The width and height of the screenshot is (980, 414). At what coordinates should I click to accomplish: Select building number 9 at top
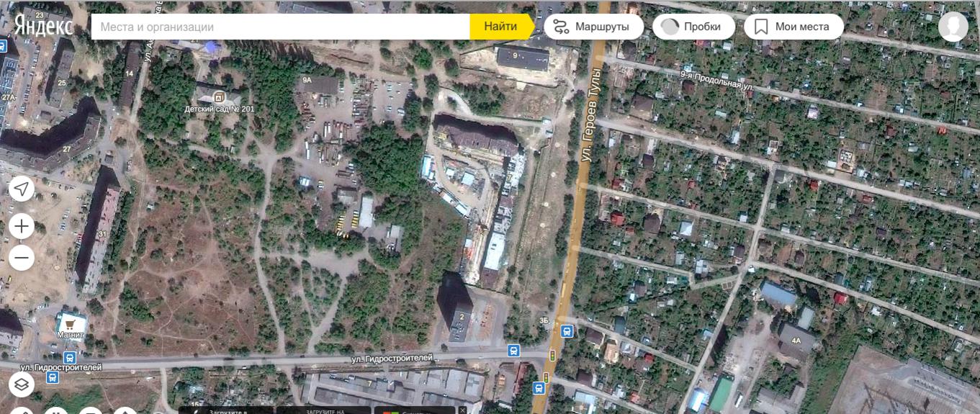tap(516, 55)
